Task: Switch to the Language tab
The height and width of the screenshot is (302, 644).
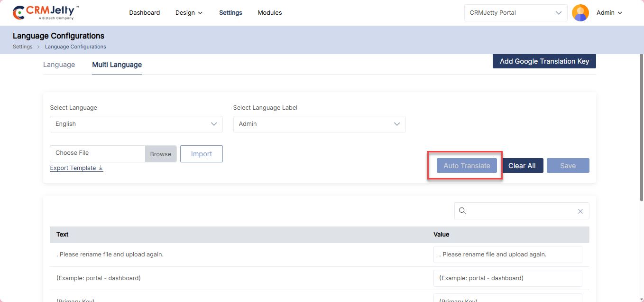Action: [59, 65]
